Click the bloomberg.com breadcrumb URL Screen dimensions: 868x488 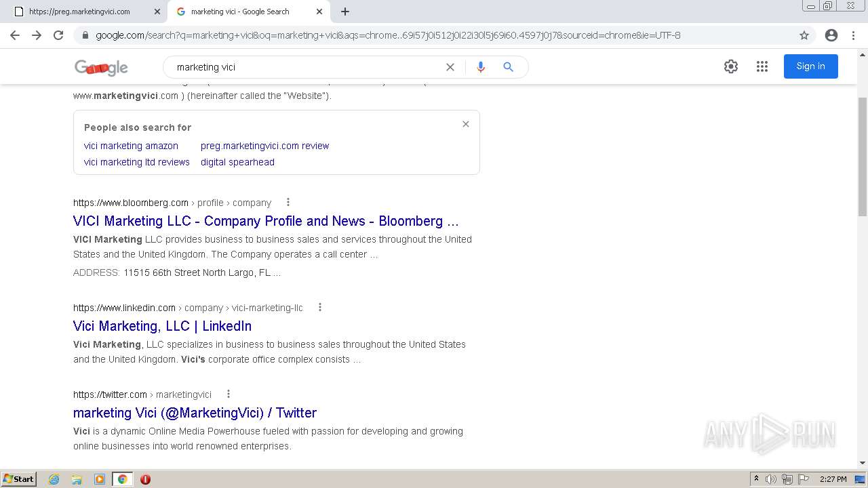click(x=172, y=203)
